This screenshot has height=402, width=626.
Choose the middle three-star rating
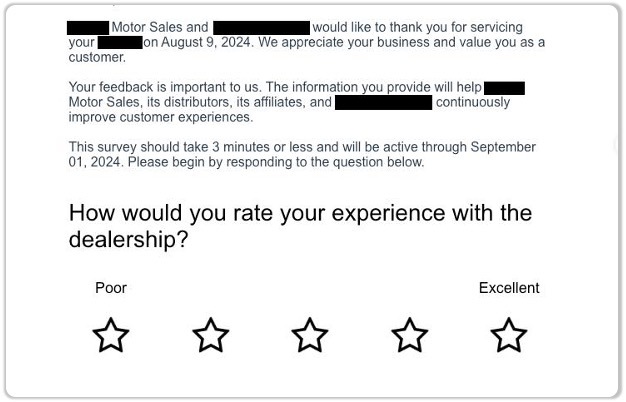310,335
